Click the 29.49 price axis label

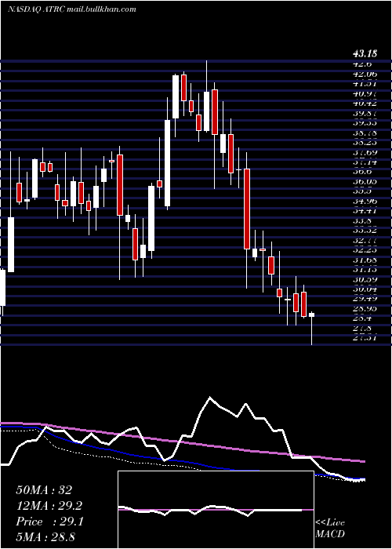(x=365, y=299)
